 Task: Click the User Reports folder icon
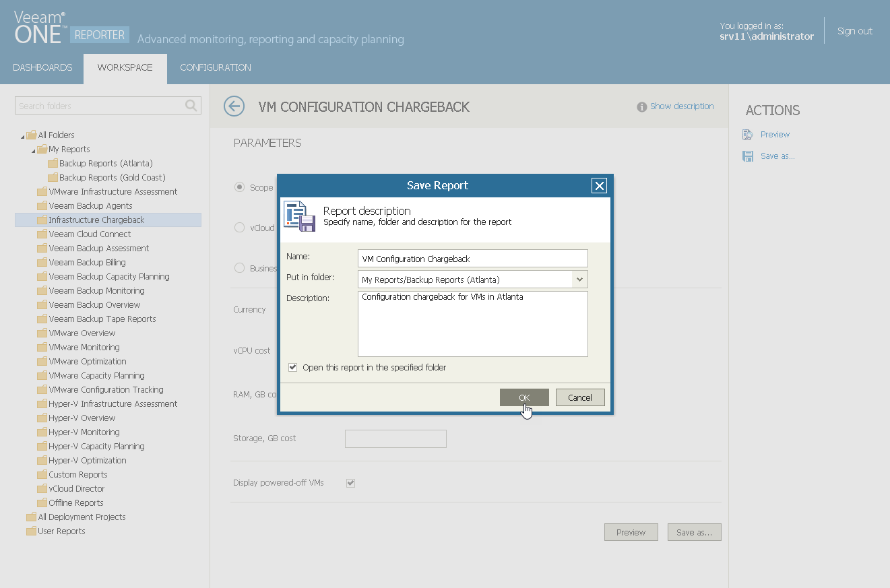31,531
